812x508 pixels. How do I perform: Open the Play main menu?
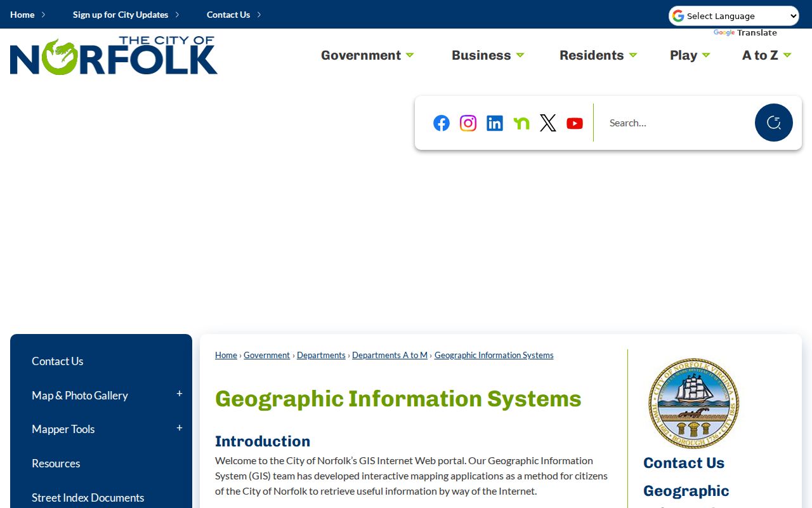coord(690,55)
